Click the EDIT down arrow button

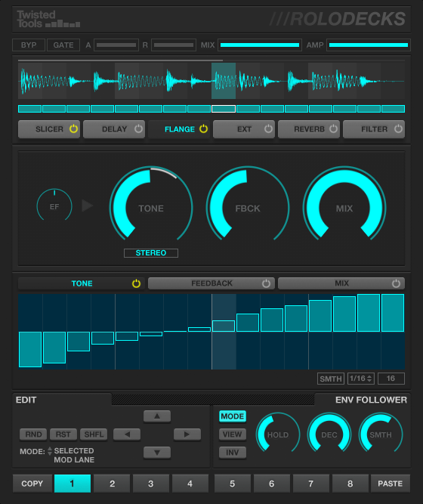(x=157, y=453)
